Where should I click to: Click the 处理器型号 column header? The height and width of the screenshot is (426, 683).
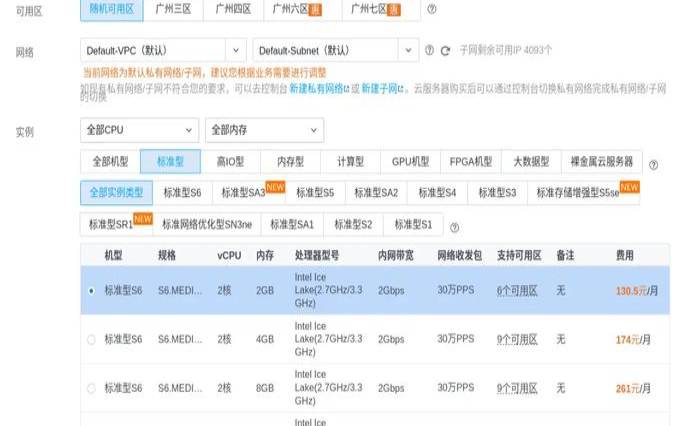tap(317, 255)
